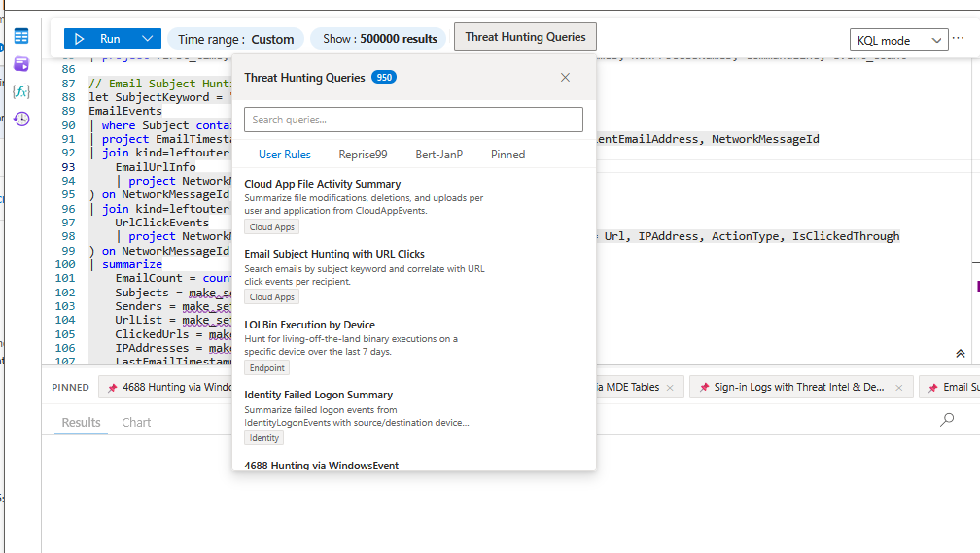The width and height of the screenshot is (980, 553).
Task: Click the EmailUrlInfo table name in editor
Action: pos(156,167)
